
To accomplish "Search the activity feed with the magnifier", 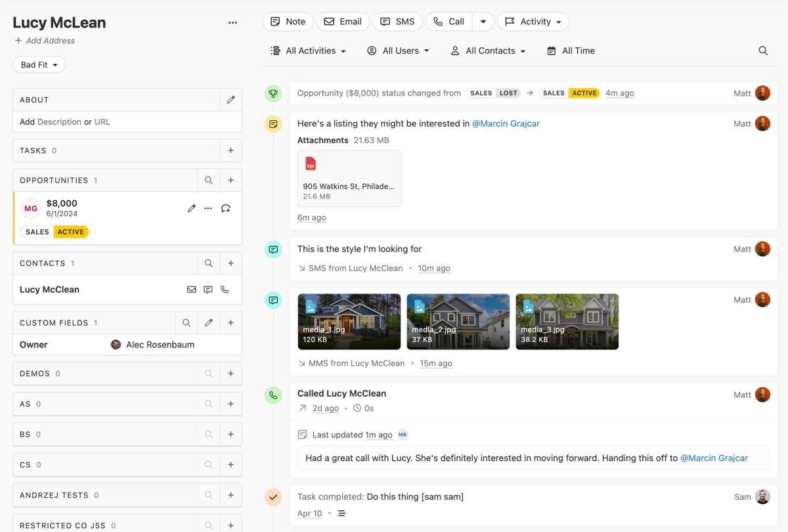I will point(763,51).
